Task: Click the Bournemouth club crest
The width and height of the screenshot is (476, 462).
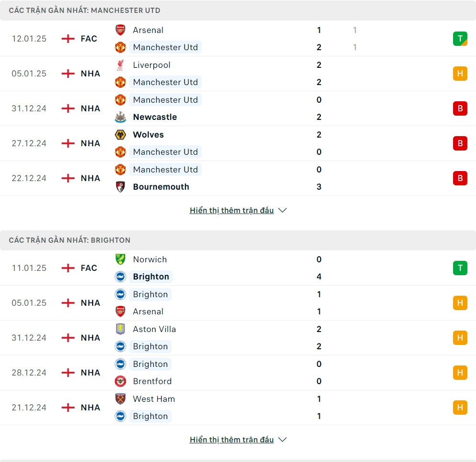Action: click(120, 187)
